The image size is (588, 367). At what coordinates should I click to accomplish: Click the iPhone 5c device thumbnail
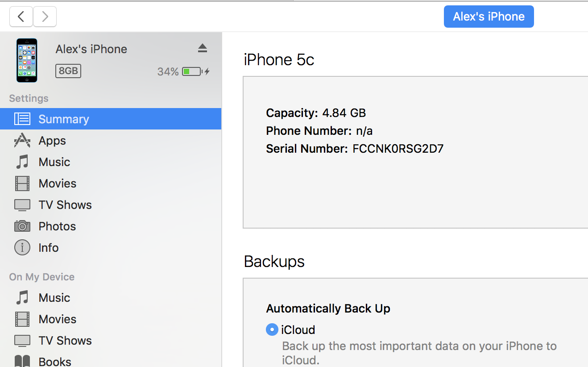27,60
